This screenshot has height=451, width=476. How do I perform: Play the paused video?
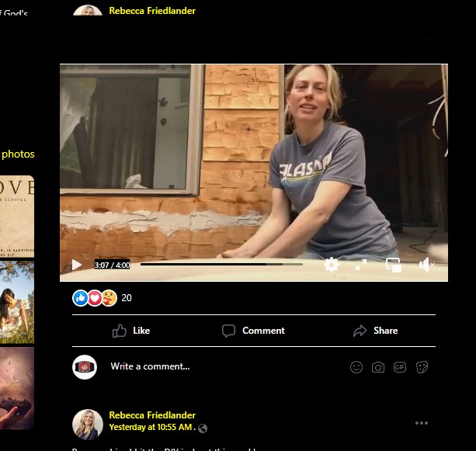pos(76,265)
